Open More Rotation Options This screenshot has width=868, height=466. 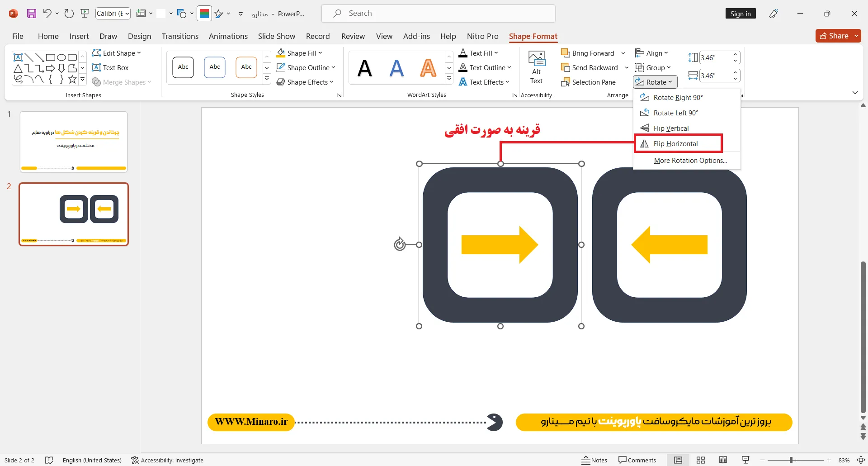[x=686, y=160]
